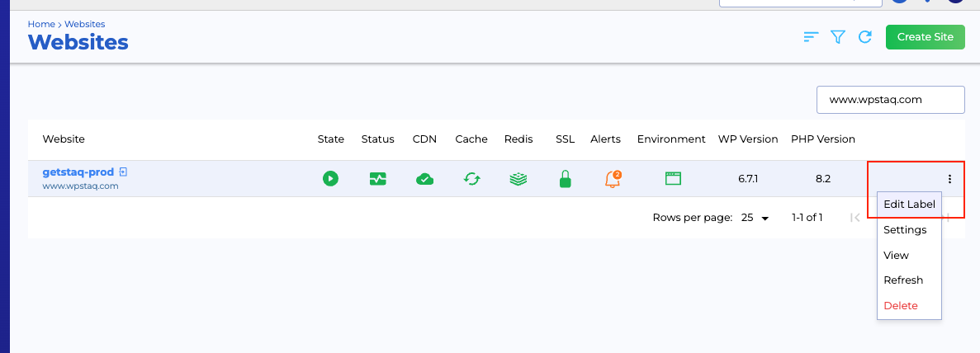Click the Environment window icon
The height and width of the screenshot is (353, 980).
coord(672,178)
